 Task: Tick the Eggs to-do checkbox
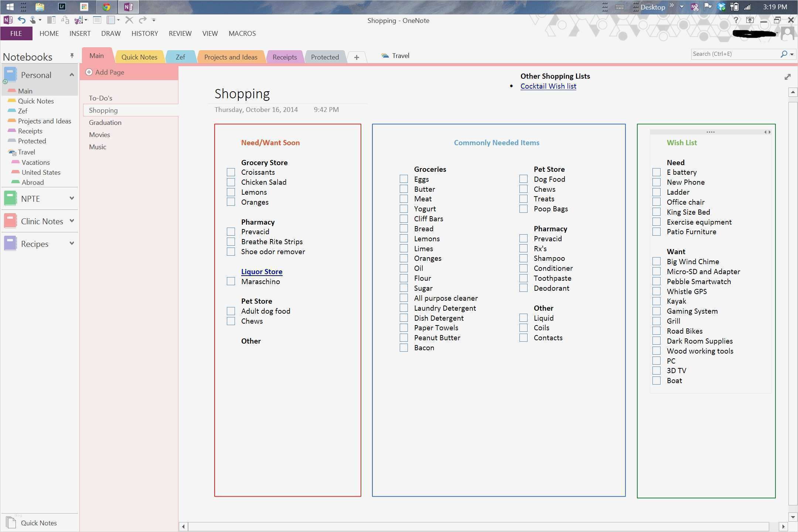click(404, 179)
